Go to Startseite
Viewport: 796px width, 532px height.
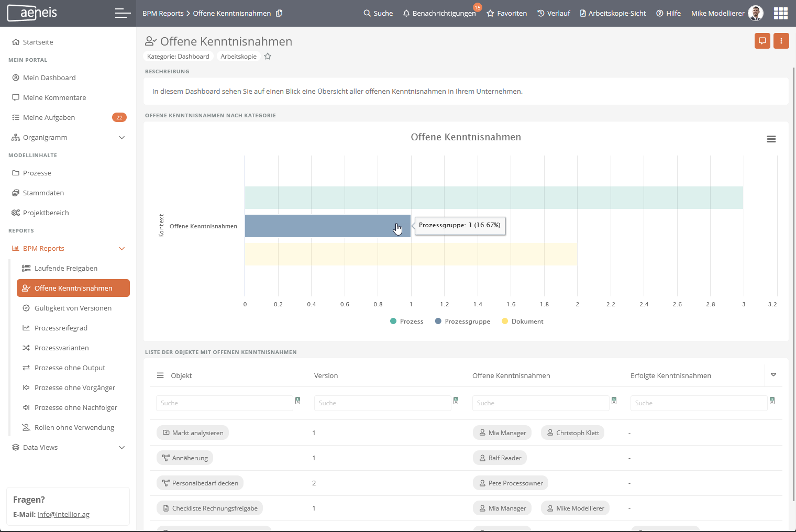pos(32,42)
